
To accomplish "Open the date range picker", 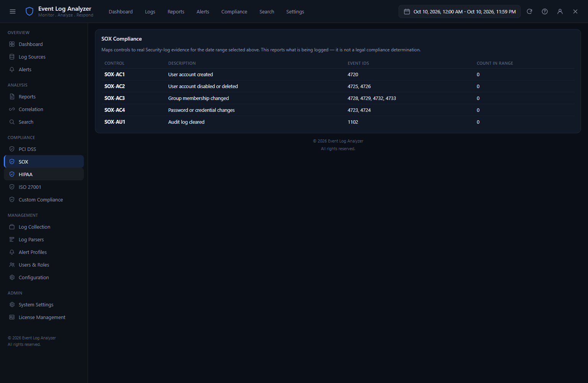I will (459, 11).
